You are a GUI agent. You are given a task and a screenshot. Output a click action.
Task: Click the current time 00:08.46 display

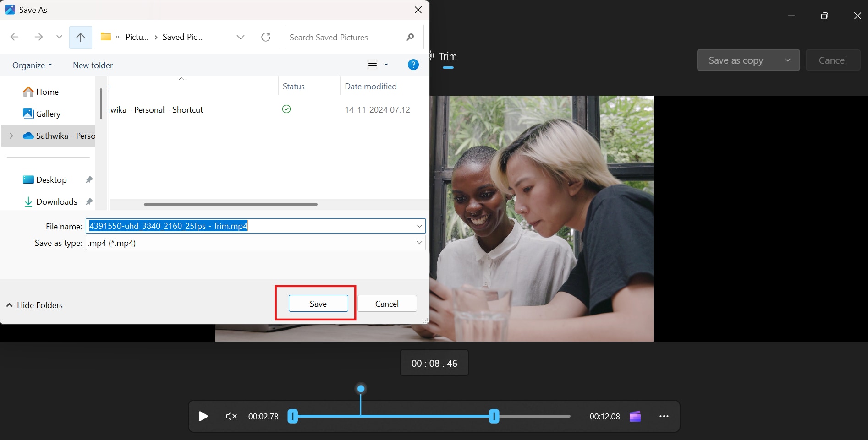click(434, 363)
